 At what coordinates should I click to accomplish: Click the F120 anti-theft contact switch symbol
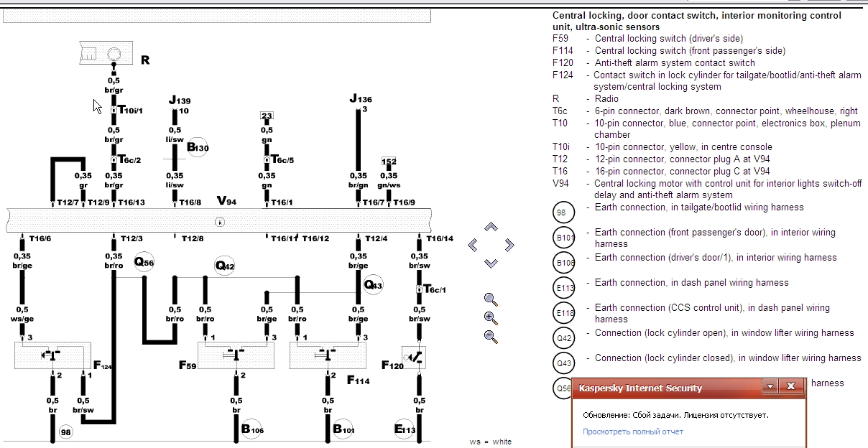coord(414,357)
